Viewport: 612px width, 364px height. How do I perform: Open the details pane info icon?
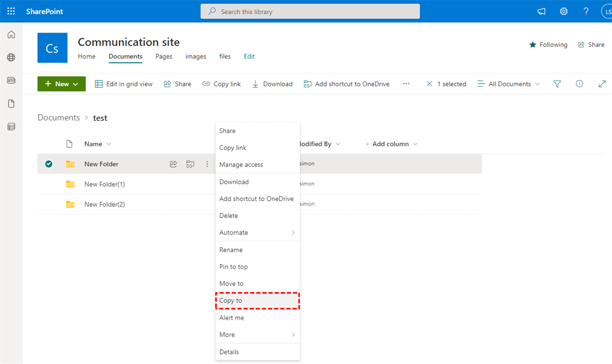pyautogui.click(x=579, y=84)
